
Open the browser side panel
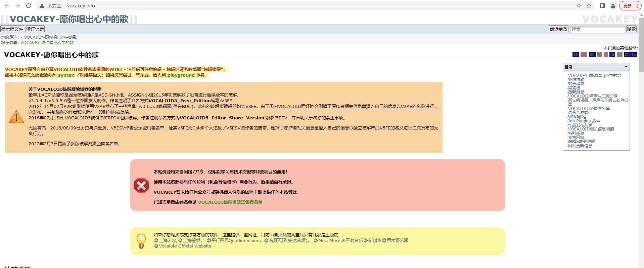(602, 6)
